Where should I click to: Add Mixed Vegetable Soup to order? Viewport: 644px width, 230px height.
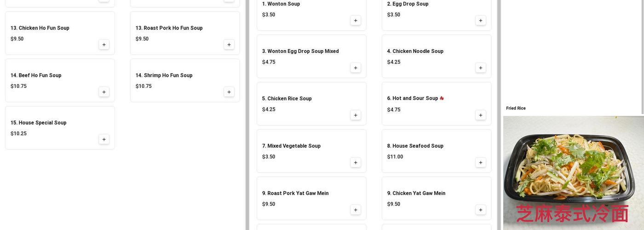pyautogui.click(x=356, y=163)
